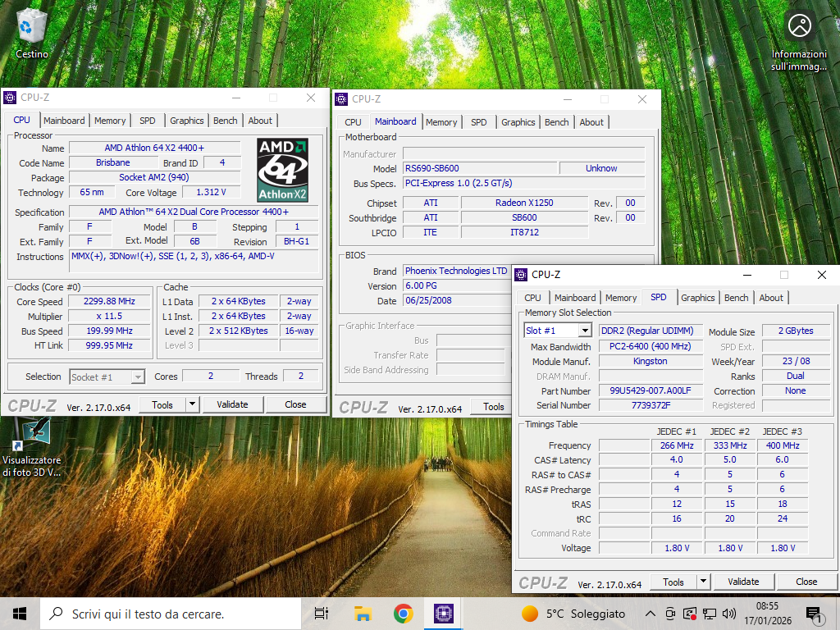Viewport: 840px width, 630px height.
Task: Open CPU tab in SPD window
Action: [x=532, y=298]
